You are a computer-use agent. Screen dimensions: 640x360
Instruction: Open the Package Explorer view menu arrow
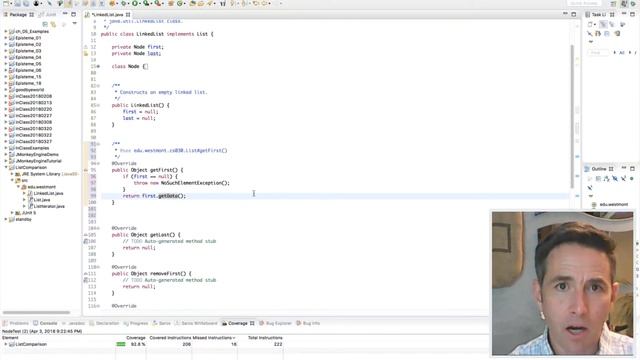(x=74, y=24)
